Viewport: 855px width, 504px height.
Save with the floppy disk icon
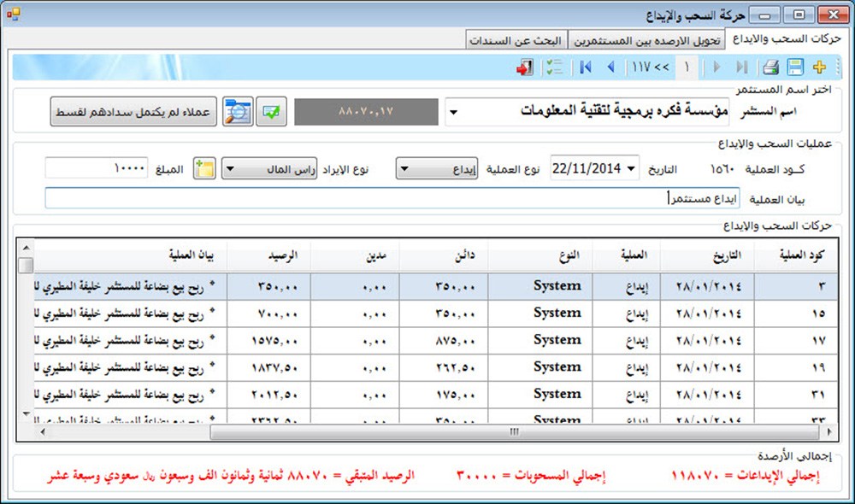[795, 67]
